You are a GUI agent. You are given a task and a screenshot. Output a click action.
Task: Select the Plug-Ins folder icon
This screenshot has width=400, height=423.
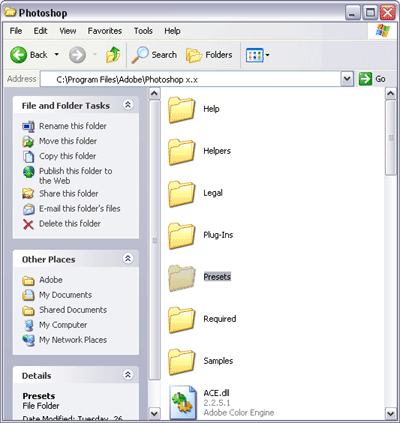pos(181,236)
